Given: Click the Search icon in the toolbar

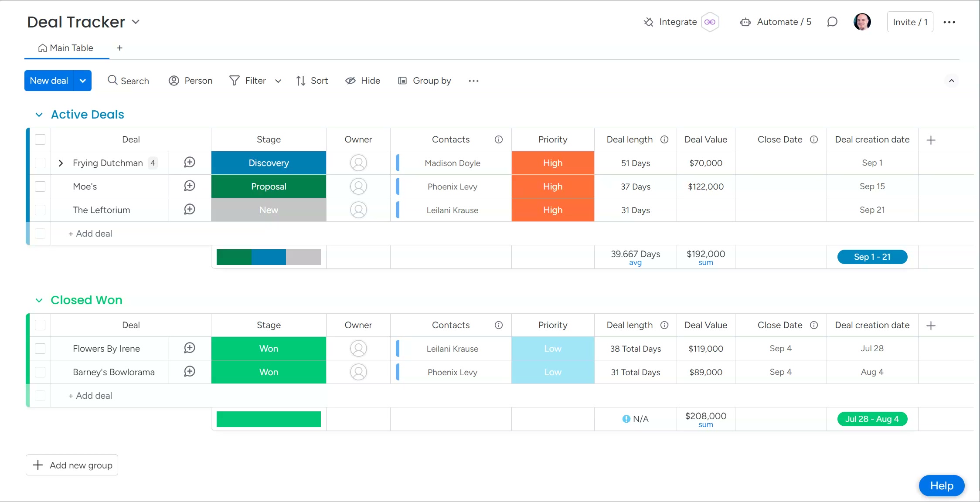Looking at the screenshot, I should (x=113, y=81).
